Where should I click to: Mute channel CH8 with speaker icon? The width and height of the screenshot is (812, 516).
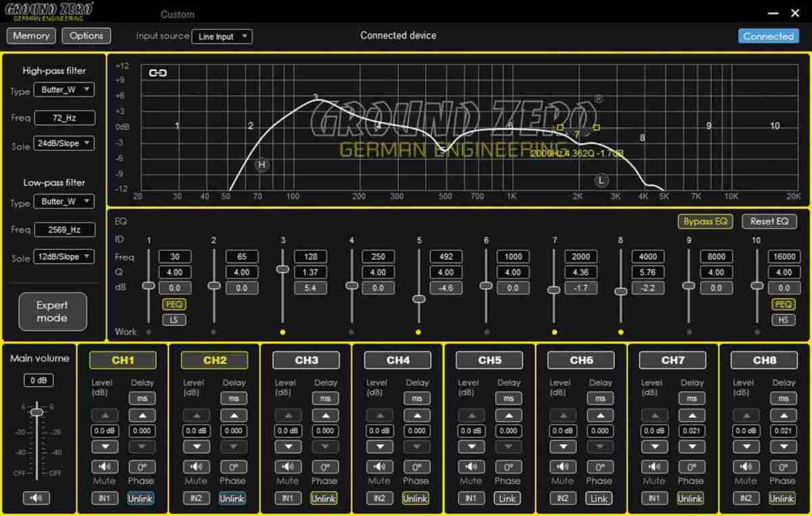[x=746, y=467]
